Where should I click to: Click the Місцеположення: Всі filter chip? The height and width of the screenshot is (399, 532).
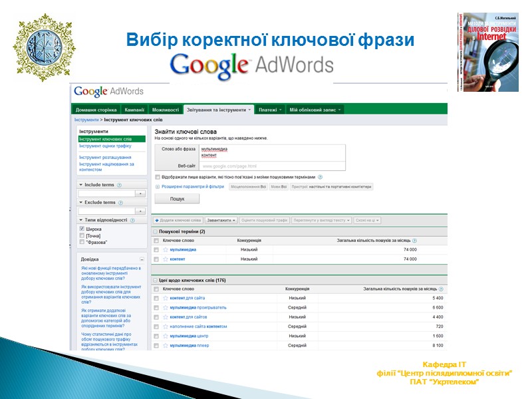248,187
